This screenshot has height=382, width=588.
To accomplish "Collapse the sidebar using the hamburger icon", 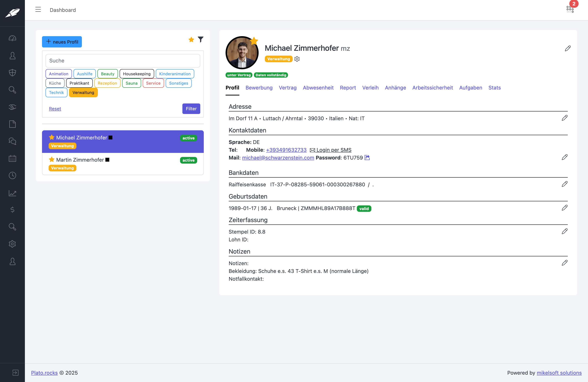I will [x=38, y=10].
